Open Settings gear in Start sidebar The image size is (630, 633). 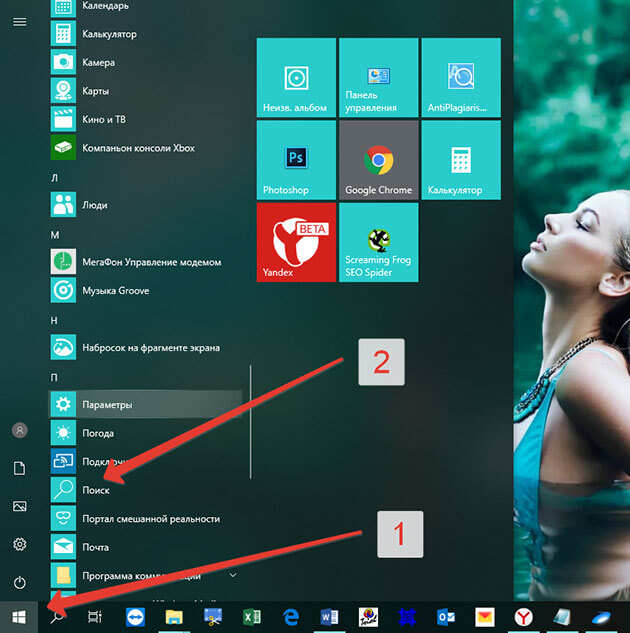click(20, 545)
